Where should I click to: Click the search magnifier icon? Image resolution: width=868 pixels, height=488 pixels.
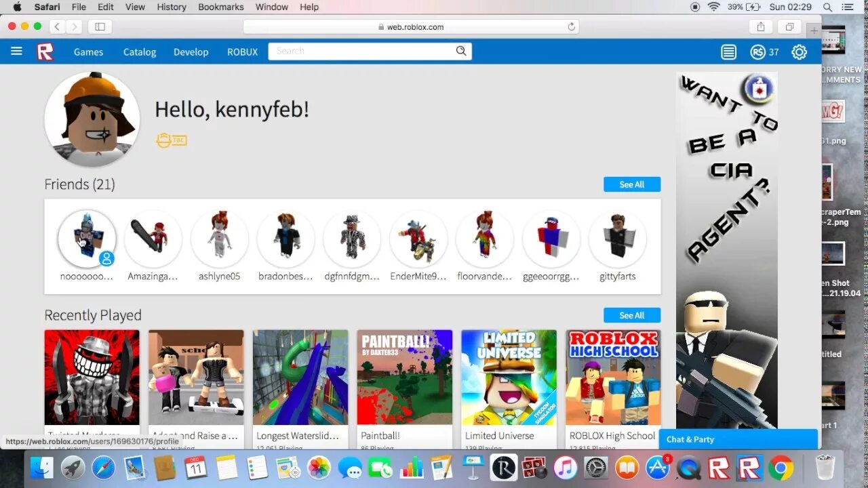click(x=461, y=51)
